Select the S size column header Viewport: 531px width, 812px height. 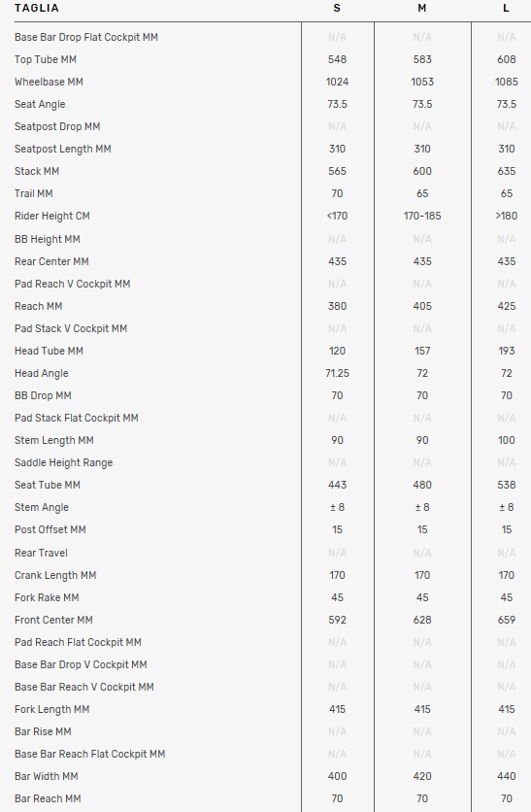pos(337,9)
